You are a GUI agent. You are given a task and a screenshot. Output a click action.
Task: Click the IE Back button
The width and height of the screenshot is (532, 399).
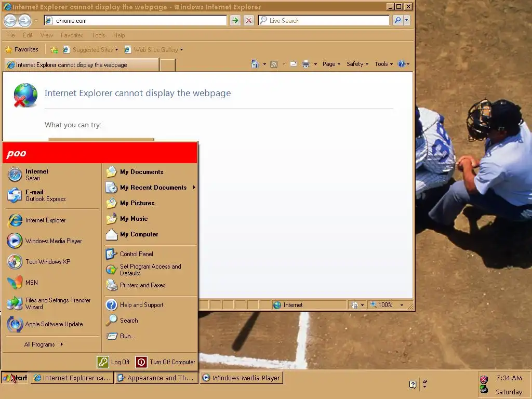click(x=10, y=21)
